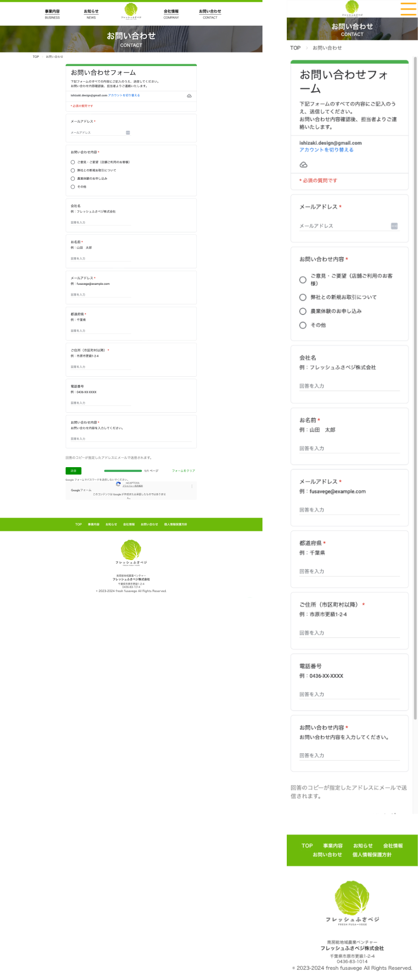Click アカウントを切り替える link in desktop form

coord(124,95)
